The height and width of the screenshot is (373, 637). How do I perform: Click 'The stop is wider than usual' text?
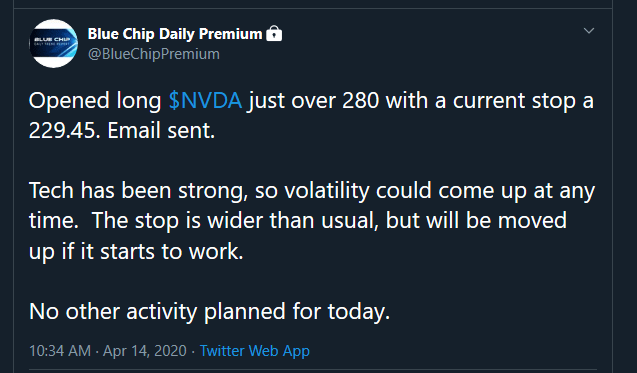point(235,221)
